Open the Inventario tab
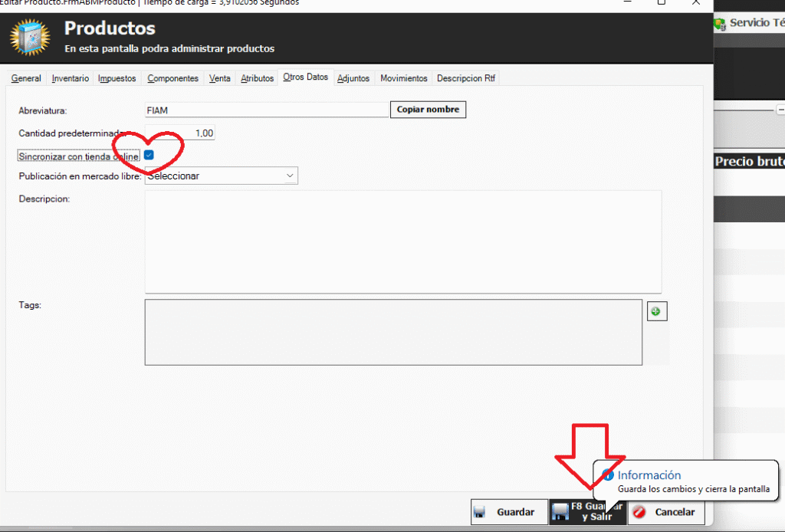785x532 pixels. click(x=71, y=78)
